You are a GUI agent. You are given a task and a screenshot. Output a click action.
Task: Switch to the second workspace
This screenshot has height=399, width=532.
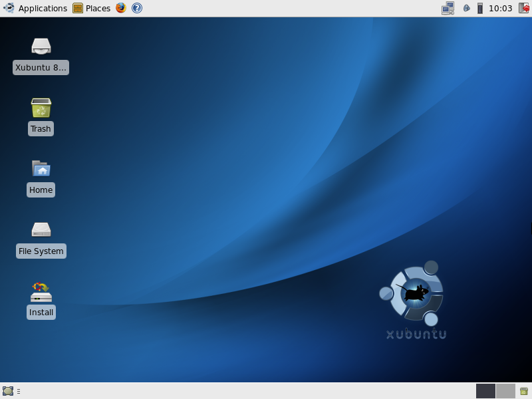point(505,391)
